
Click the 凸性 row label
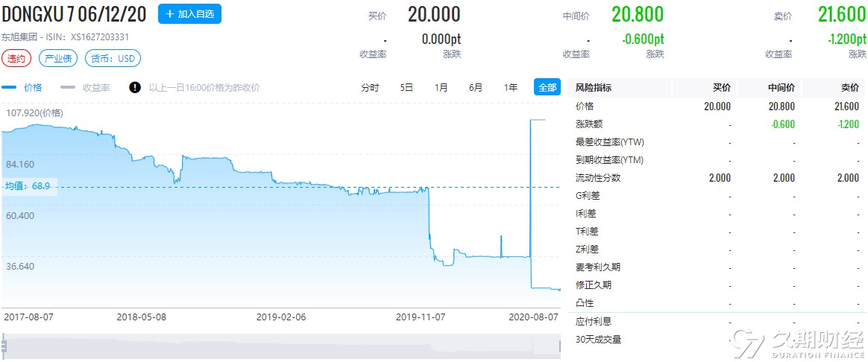[585, 303]
